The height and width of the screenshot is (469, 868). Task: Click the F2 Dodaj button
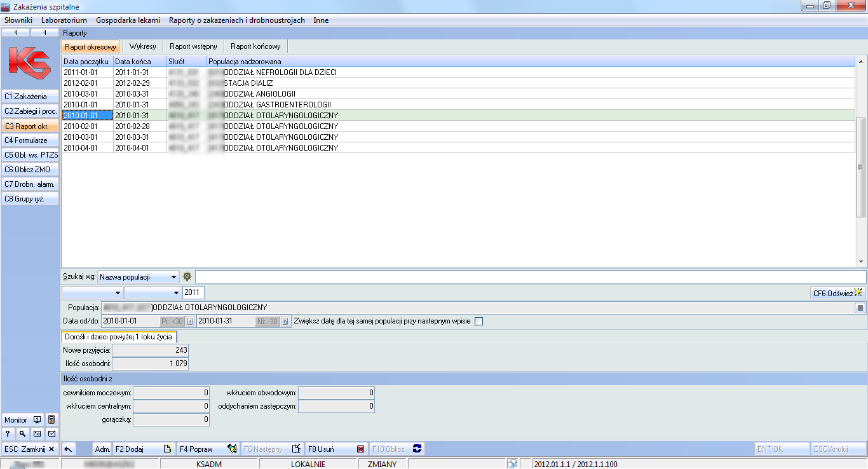(144, 449)
